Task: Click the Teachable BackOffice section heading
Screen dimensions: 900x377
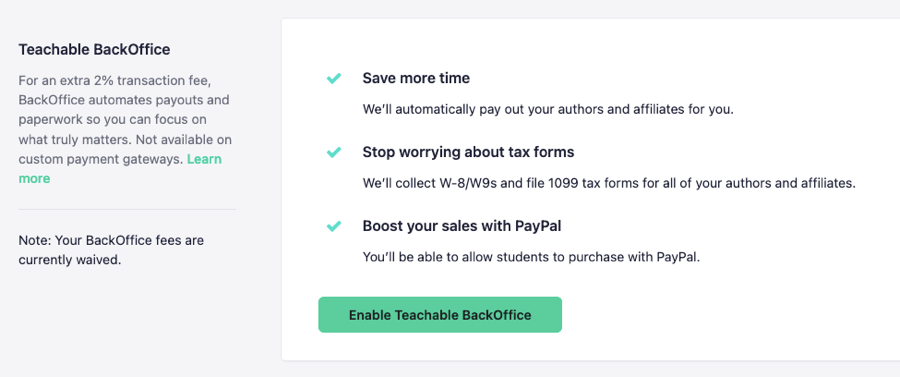Action: click(x=94, y=50)
